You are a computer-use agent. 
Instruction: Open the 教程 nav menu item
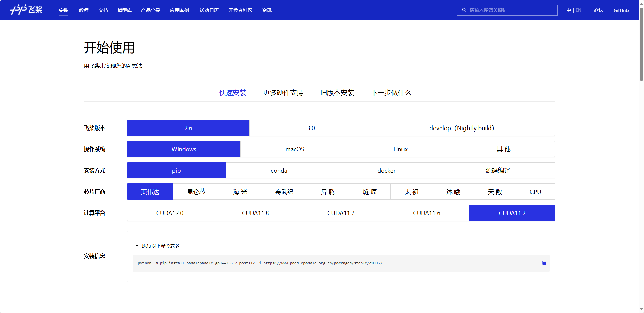[84, 10]
